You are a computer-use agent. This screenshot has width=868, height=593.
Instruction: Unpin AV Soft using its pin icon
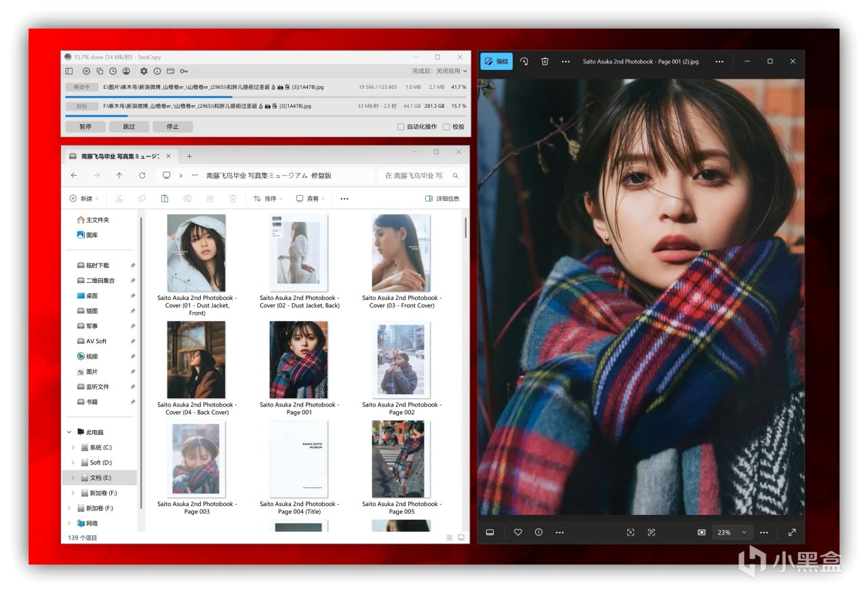(133, 341)
